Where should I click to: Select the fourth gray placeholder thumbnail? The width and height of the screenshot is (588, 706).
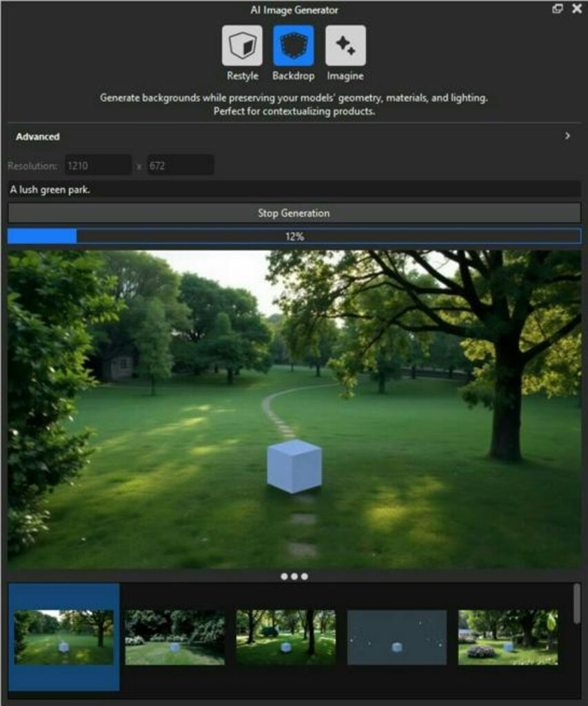(396, 637)
